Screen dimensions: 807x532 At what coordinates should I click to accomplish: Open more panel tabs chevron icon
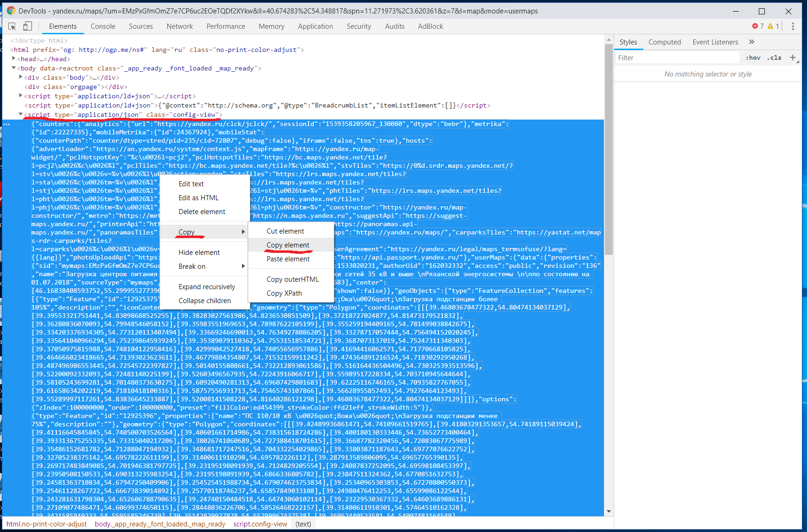click(x=752, y=42)
